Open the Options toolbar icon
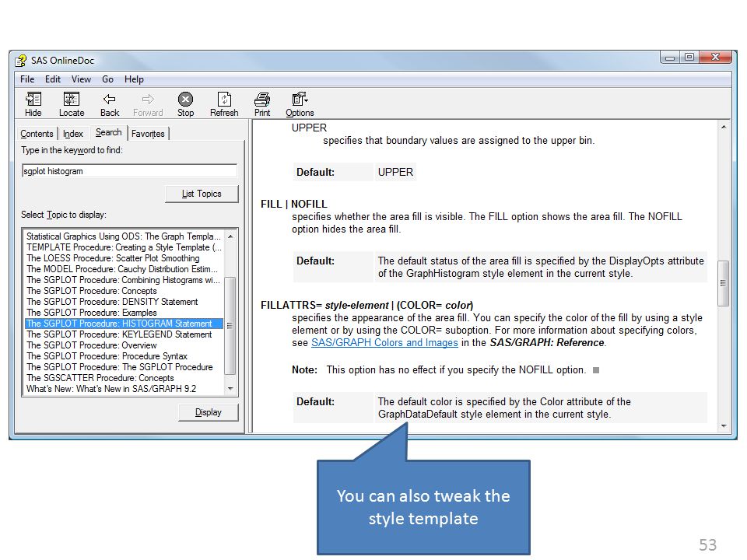This screenshot has width=747, height=560. pyautogui.click(x=300, y=99)
